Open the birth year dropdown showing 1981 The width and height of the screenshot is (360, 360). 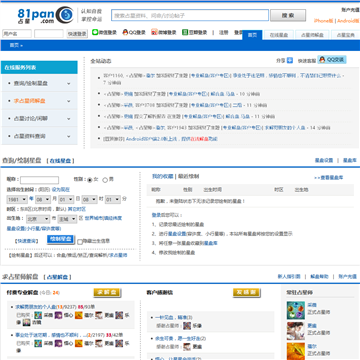17,199
